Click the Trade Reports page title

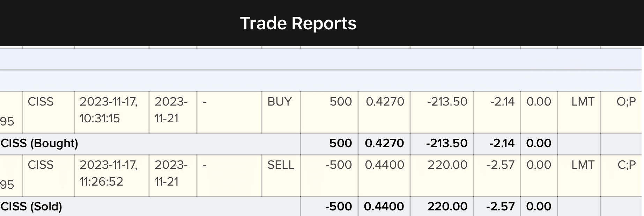click(x=298, y=23)
